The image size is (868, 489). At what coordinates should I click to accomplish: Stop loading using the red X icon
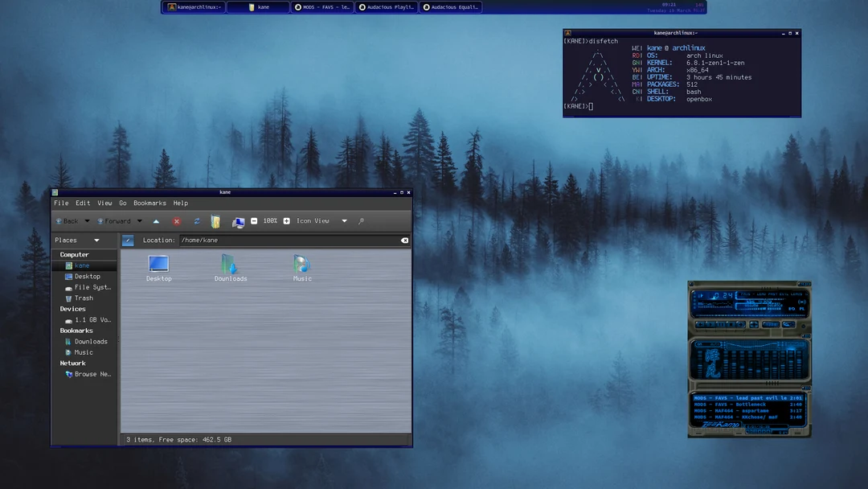(178, 221)
